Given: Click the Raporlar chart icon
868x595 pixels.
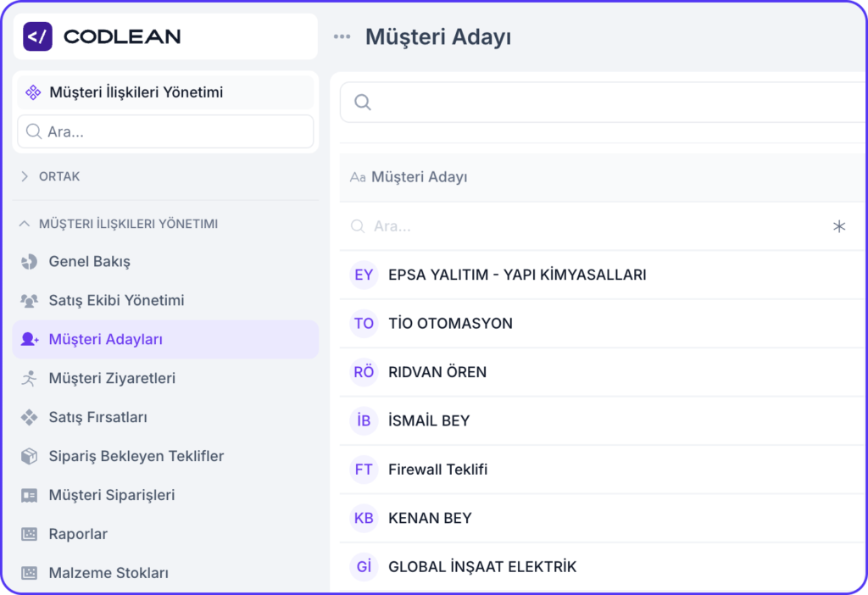Looking at the screenshot, I should tap(30, 535).
